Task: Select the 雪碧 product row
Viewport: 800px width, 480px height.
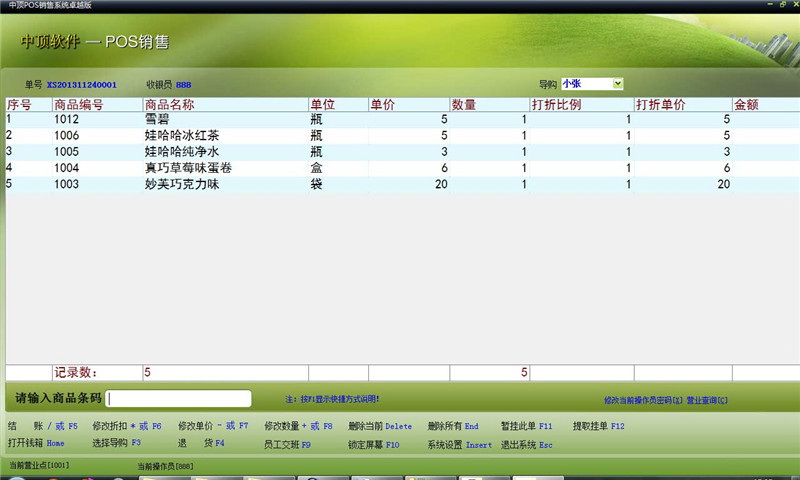Action: (x=403, y=119)
